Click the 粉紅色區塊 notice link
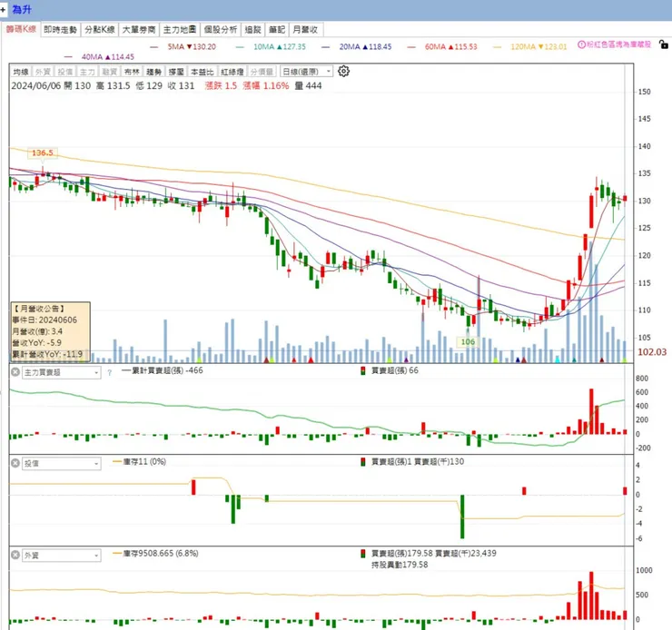Image resolution: width=672 pixels, height=630 pixels. (618, 44)
